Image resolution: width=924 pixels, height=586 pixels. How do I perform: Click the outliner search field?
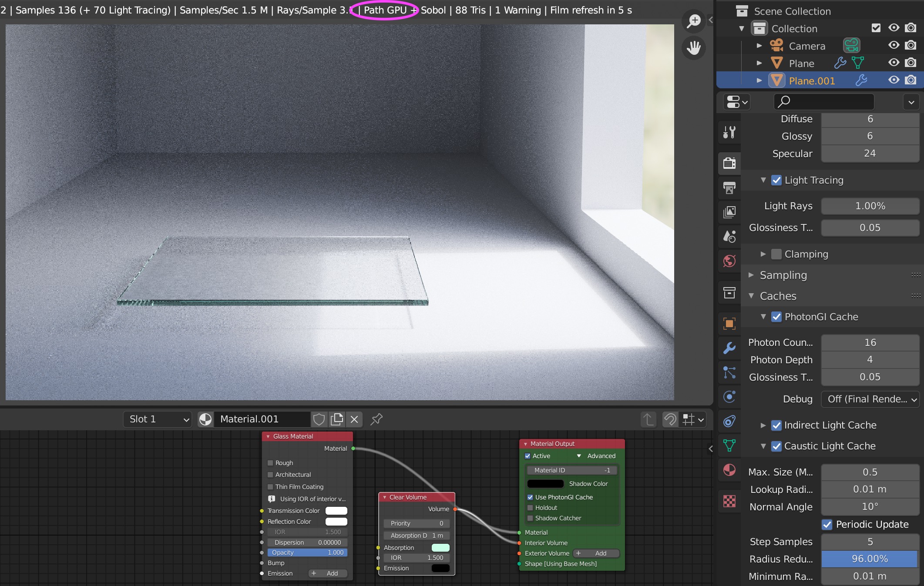pos(823,102)
